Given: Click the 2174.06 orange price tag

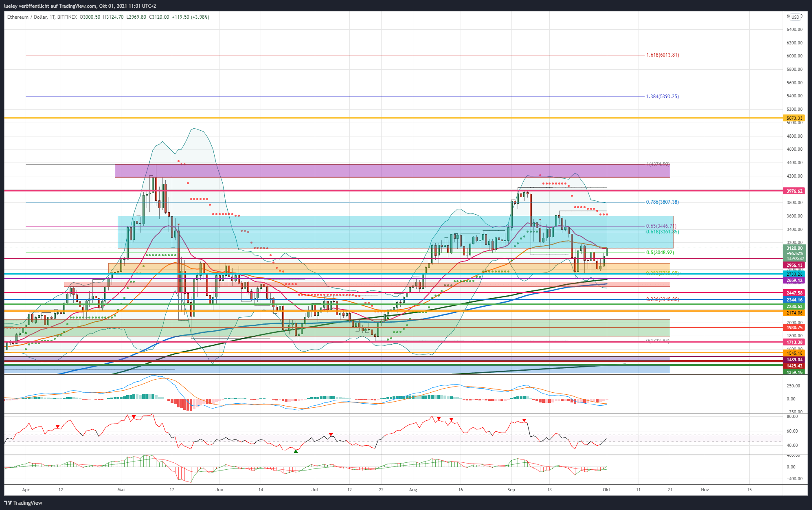Looking at the screenshot, I should 794,313.
